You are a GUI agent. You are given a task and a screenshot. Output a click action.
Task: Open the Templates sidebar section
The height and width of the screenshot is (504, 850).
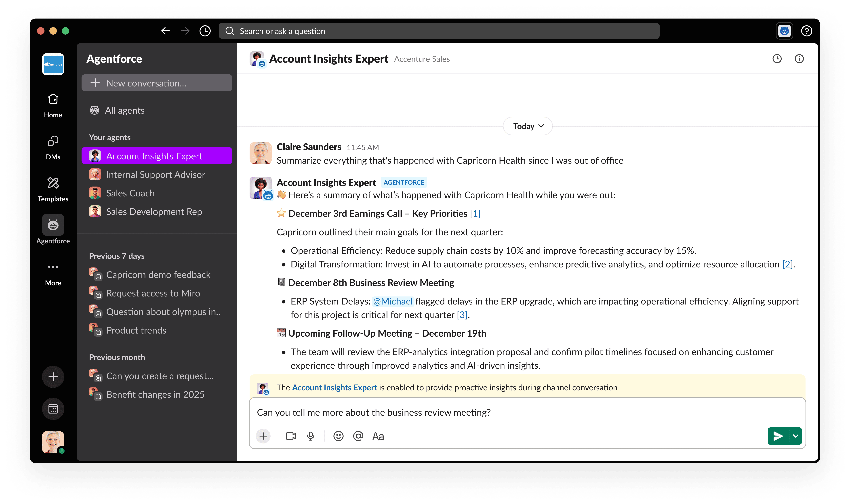click(x=53, y=189)
